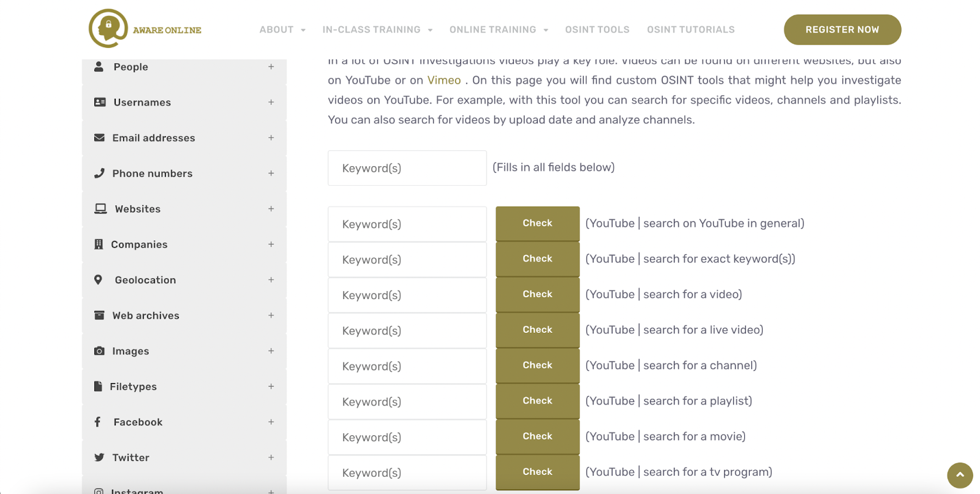
Task: Expand the Web archives category
Action: pos(271,316)
